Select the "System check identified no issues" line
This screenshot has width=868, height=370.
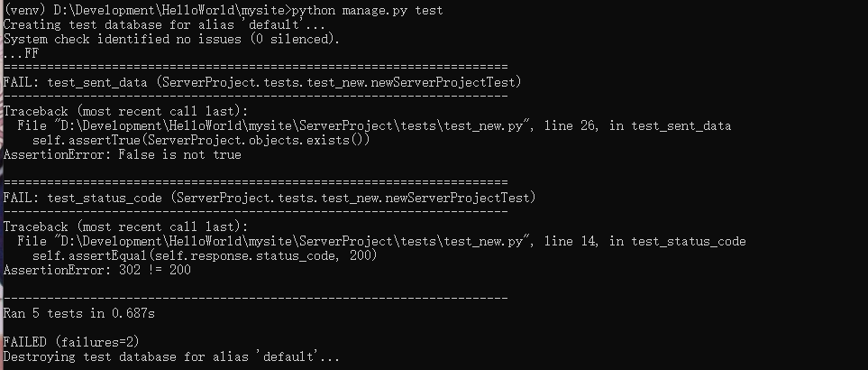(x=171, y=39)
